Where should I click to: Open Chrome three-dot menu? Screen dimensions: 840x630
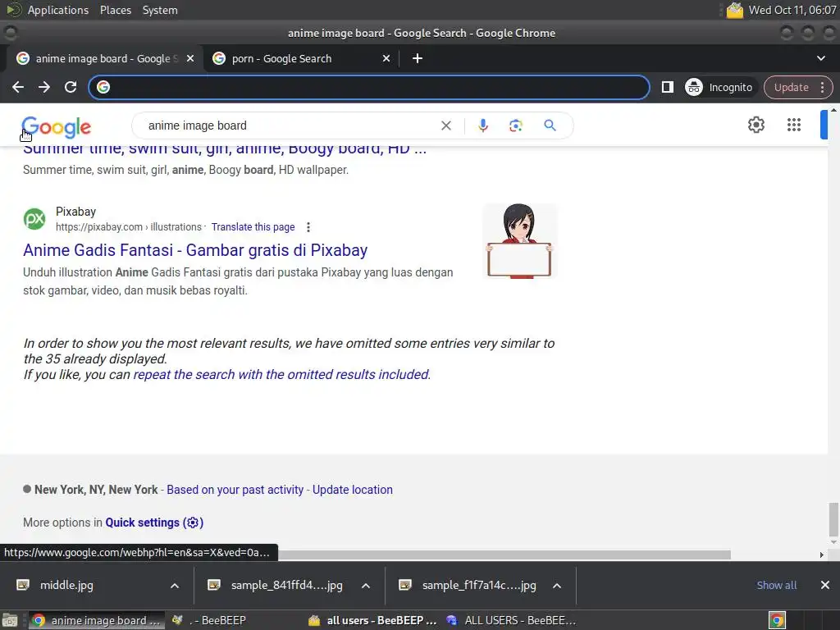pos(822,87)
